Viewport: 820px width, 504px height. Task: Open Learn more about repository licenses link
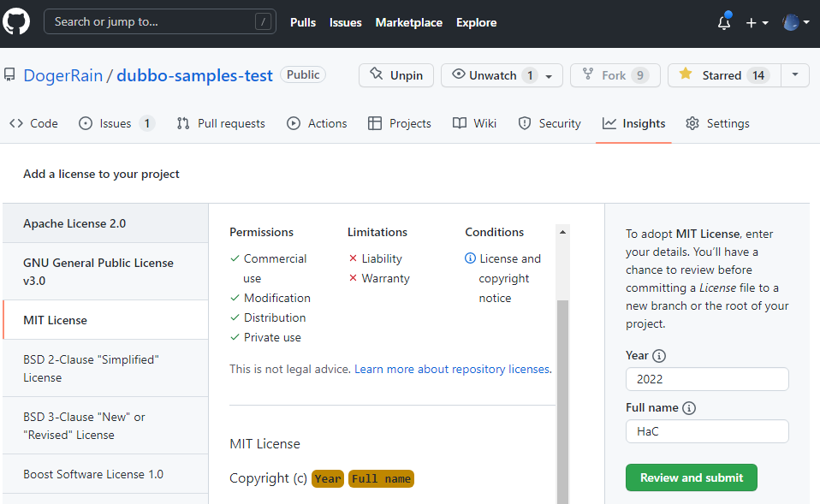452,369
